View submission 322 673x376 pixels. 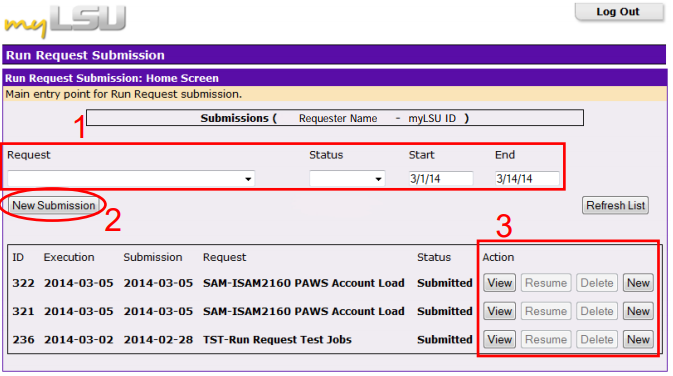click(x=500, y=283)
